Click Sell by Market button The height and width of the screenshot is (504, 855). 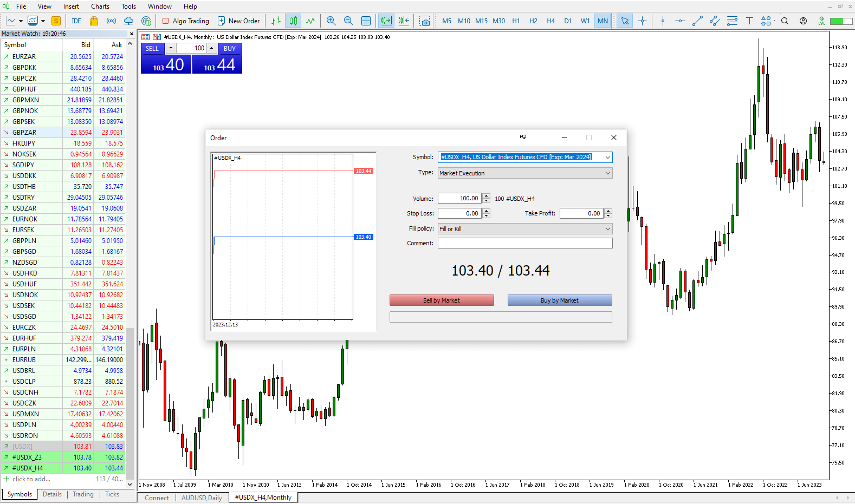(442, 300)
